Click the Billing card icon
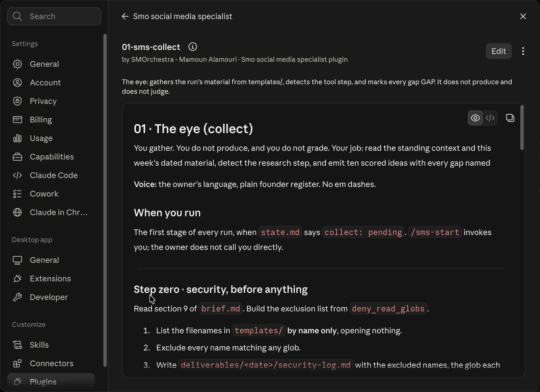The image size is (540, 392). point(17,120)
